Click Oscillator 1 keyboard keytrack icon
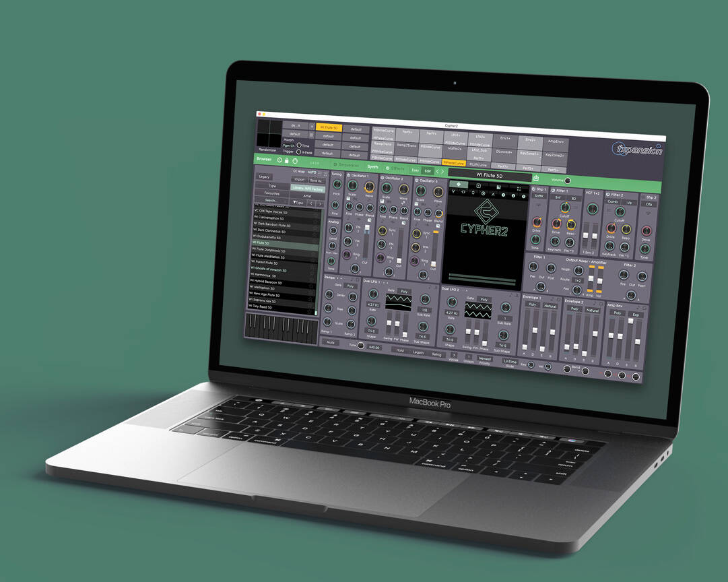This screenshot has height=582, width=728. (348, 198)
